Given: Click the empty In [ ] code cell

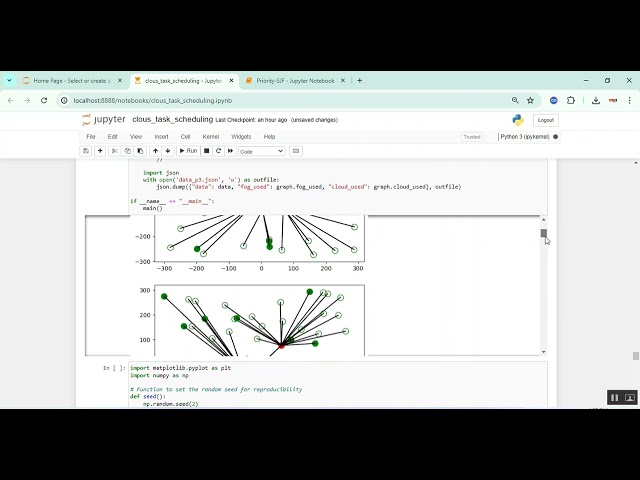Looking at the screenshot, I should (x=338, y=384).
